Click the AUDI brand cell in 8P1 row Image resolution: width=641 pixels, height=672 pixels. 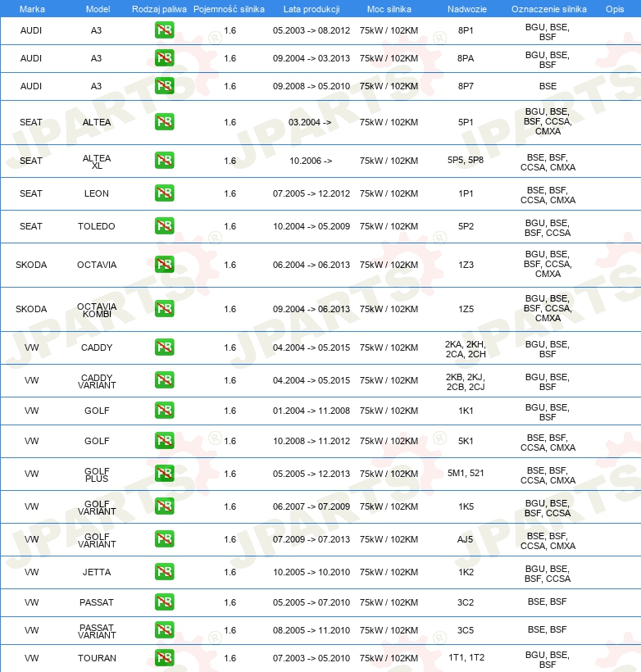pyautogui.click(x=31, y=30)
